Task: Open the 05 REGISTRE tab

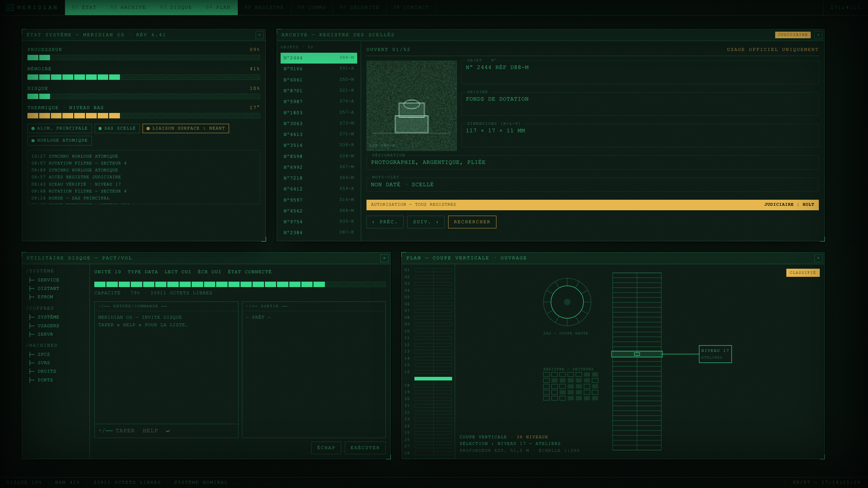Action: coord(264,8)
